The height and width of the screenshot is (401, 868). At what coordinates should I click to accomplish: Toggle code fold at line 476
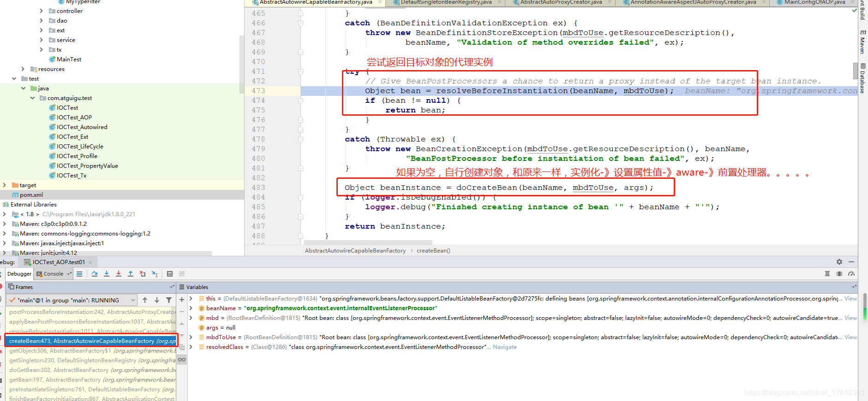pyautogui.click(x=300, y=120)
